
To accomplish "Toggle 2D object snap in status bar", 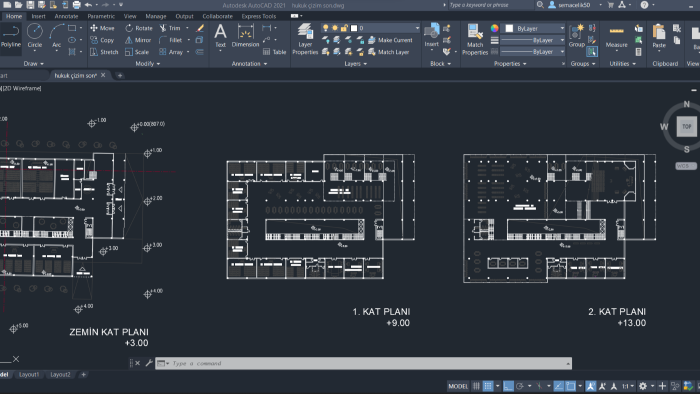I will pos(571,386).
